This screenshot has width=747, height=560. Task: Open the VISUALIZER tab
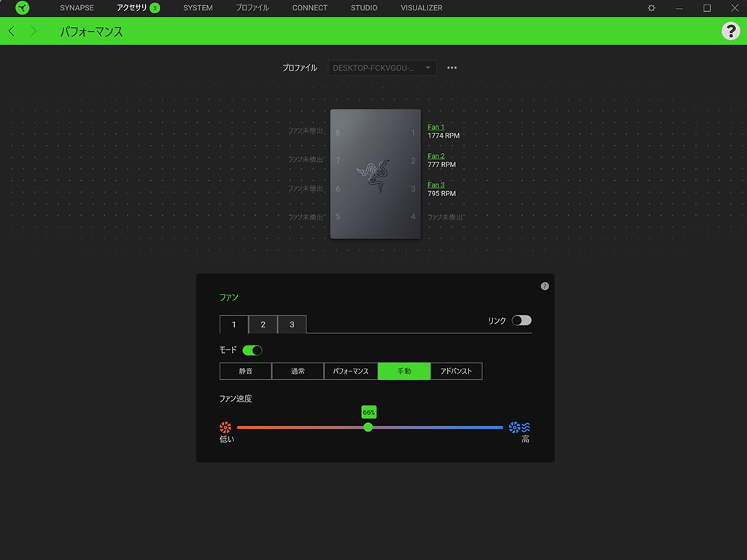[421, 8]
